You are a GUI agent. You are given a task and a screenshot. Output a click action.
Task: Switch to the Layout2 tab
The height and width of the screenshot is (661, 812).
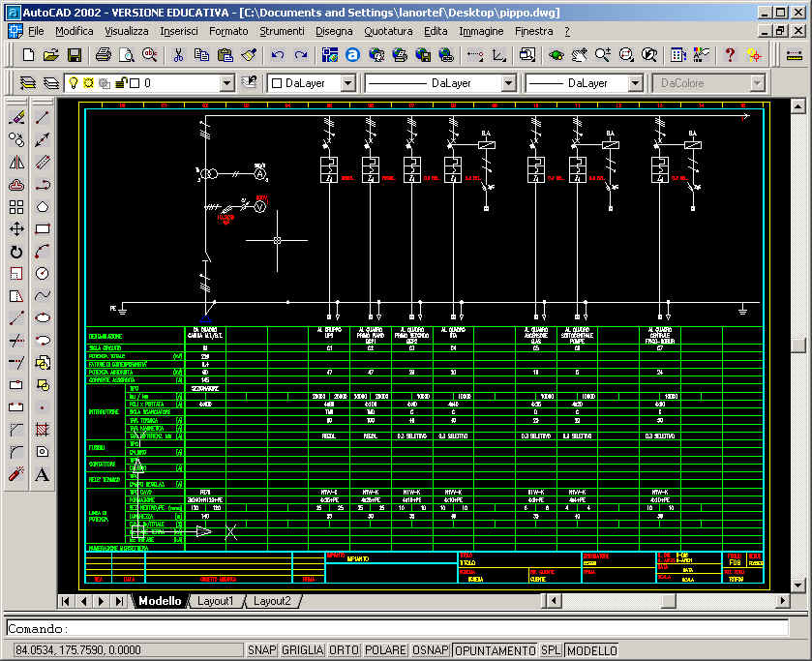272,601
